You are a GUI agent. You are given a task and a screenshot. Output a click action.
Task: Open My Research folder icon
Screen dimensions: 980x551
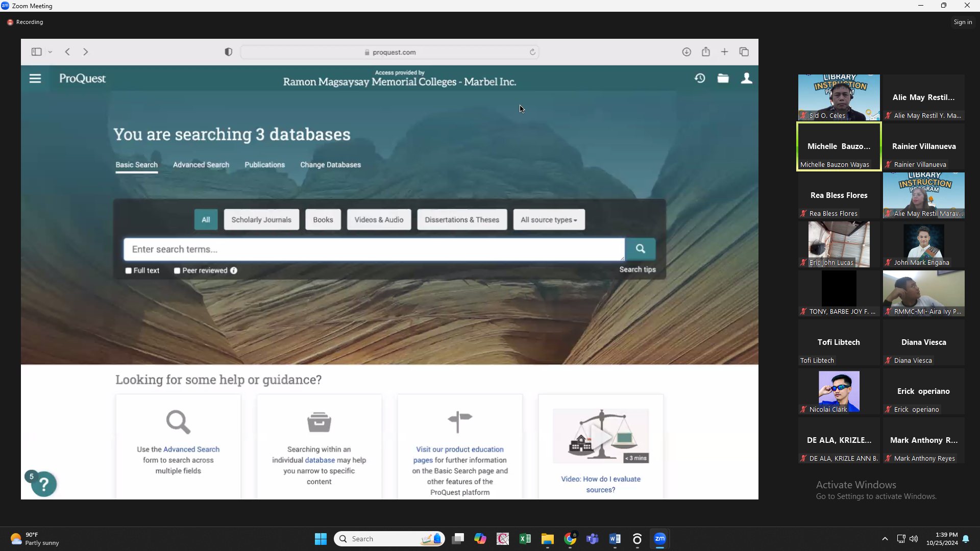pyautogui.click(x=723, y=79)
